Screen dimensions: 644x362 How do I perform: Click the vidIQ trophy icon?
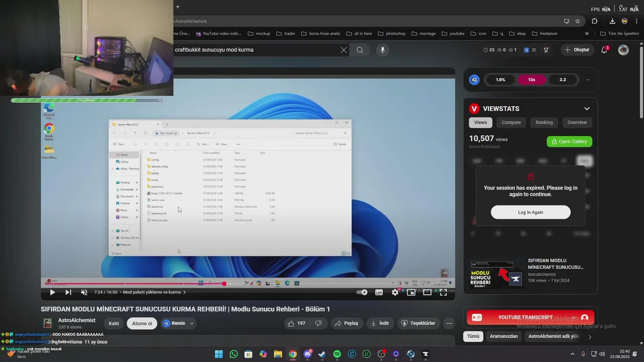[546, 50]
